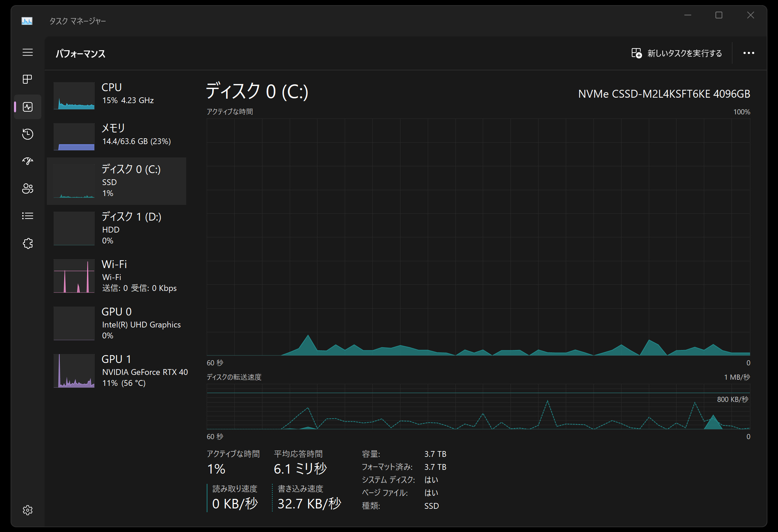Image resolution: width=778 pixels, height=532 pixels.
Task: Open the three-dot more options menu
Action: [x=749, y=53]
